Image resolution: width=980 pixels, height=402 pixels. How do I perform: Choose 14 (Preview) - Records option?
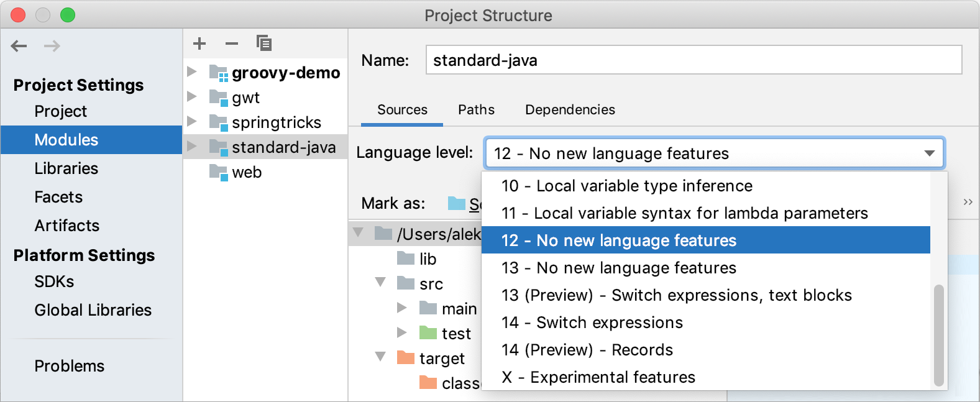pyautogui.click(x=707, y=350)
